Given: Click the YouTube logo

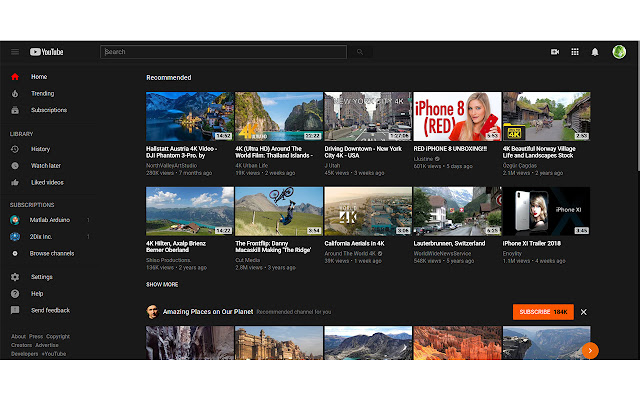Looking at the screenshot, I should point(48,52).
